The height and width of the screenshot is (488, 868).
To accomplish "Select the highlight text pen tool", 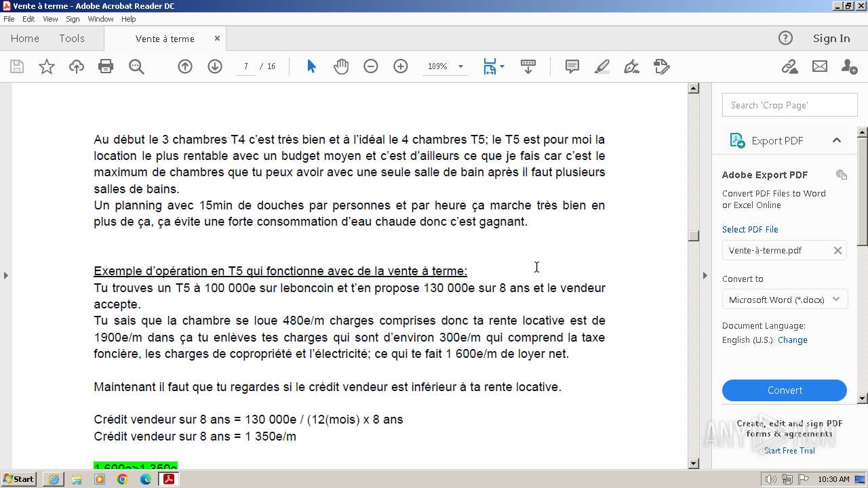I will coord(601,66).
